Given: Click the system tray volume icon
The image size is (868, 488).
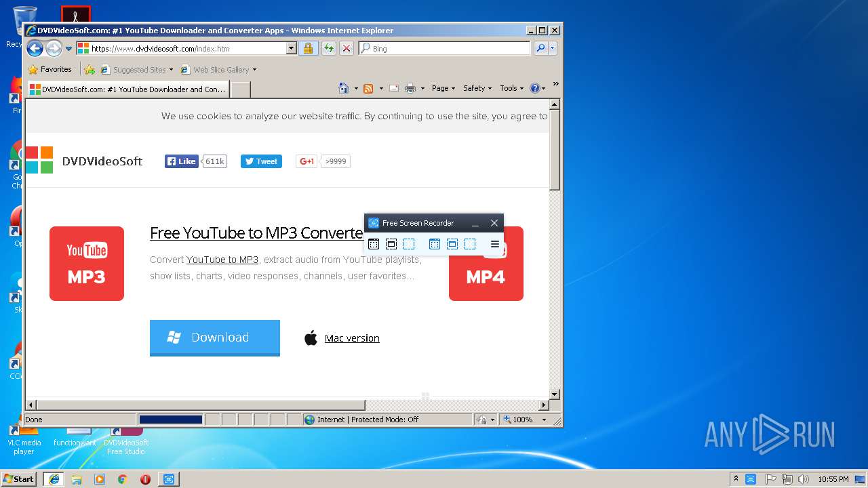Looking at the screenshot, I should [x=804, y=479].
